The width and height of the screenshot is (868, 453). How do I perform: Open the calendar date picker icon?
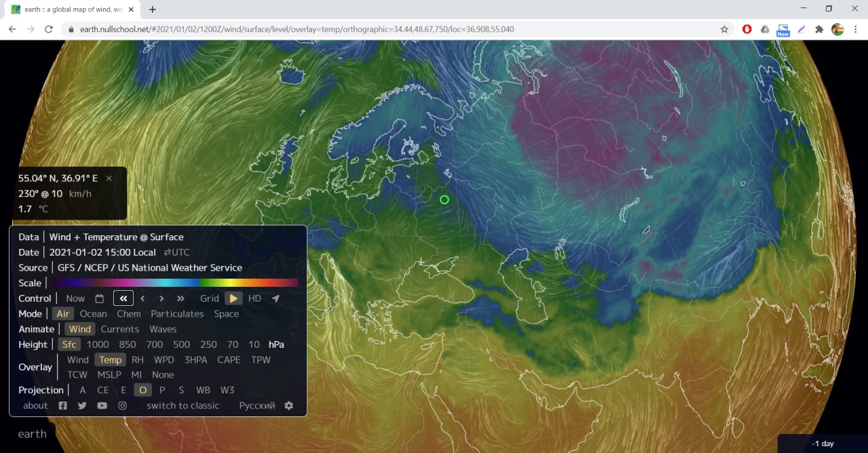pos(100,298)
